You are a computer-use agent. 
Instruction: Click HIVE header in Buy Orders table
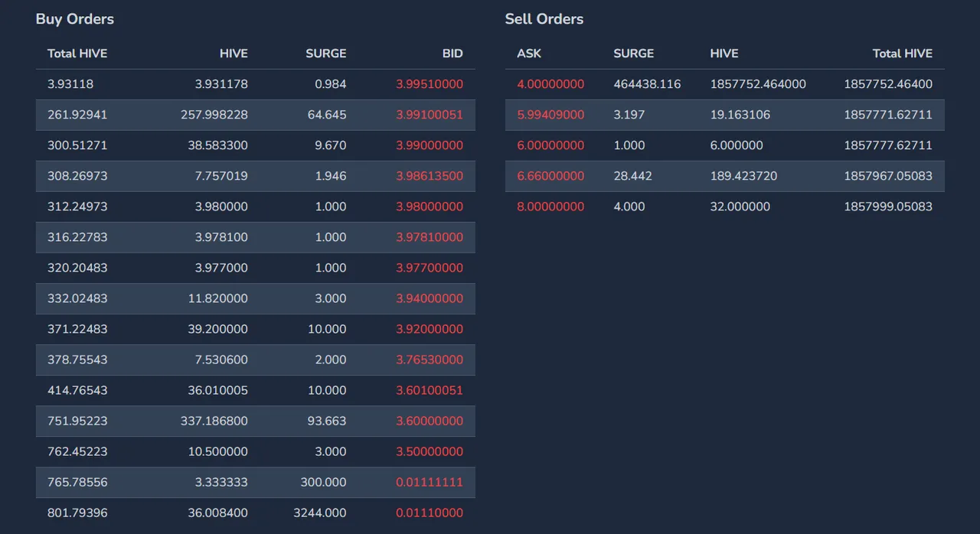(x=234, y=54)
